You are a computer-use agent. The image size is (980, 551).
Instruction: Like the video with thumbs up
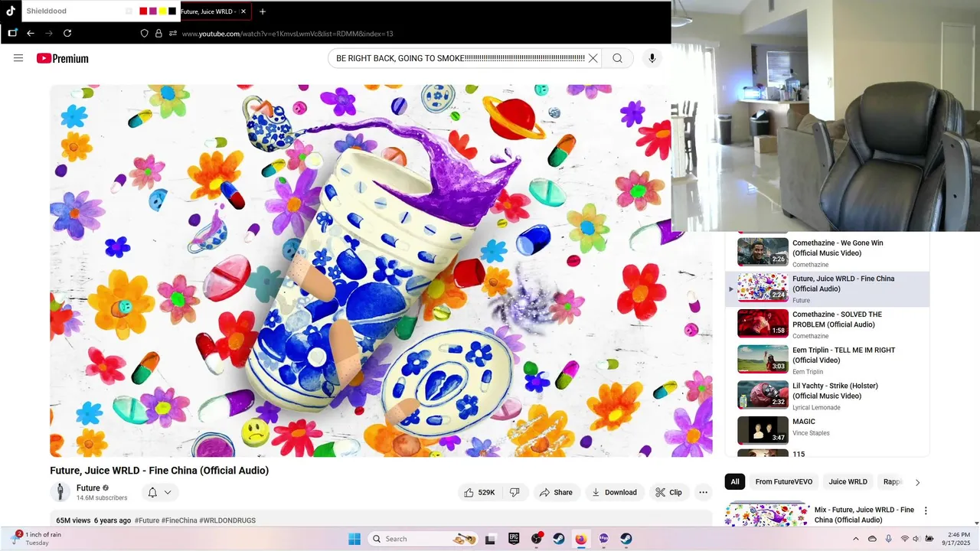pos(480,492)
